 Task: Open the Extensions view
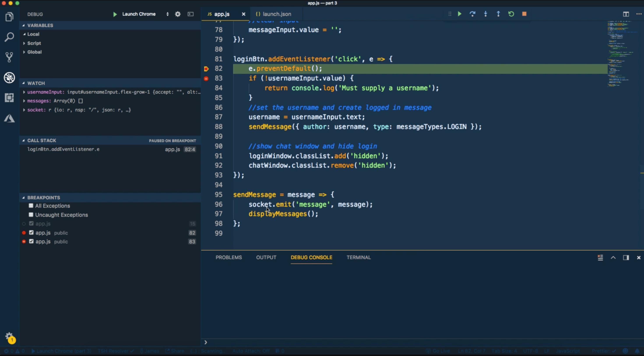(x=9, y=98)
